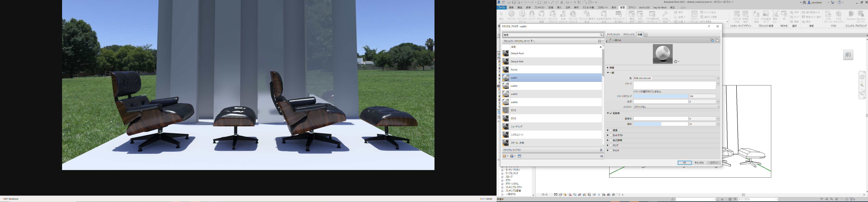Click the material preview sphere thumbnail
Viewport: 868px width, 202px height.
(x=662, y=54)
